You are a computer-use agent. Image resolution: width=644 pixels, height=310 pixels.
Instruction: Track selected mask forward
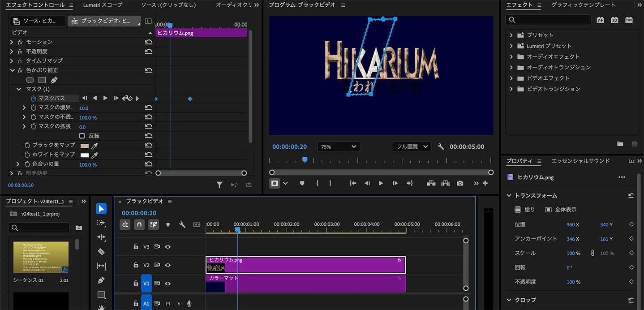tap(105, 98)
